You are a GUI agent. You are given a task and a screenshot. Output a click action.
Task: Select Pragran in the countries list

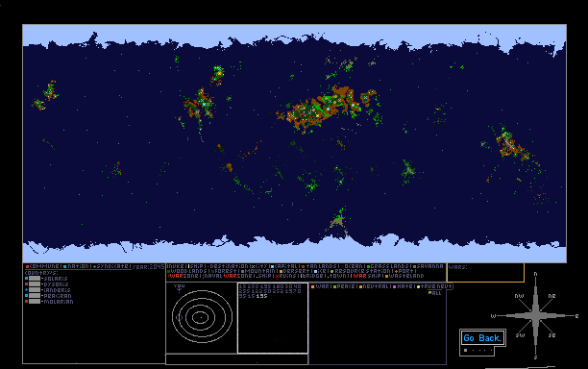(x=58, y=296)
